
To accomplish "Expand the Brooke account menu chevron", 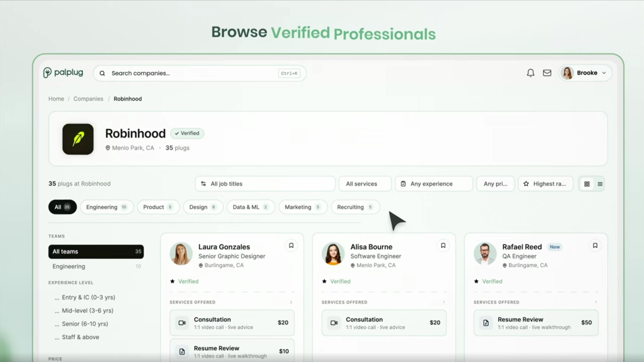I will 604,73.
